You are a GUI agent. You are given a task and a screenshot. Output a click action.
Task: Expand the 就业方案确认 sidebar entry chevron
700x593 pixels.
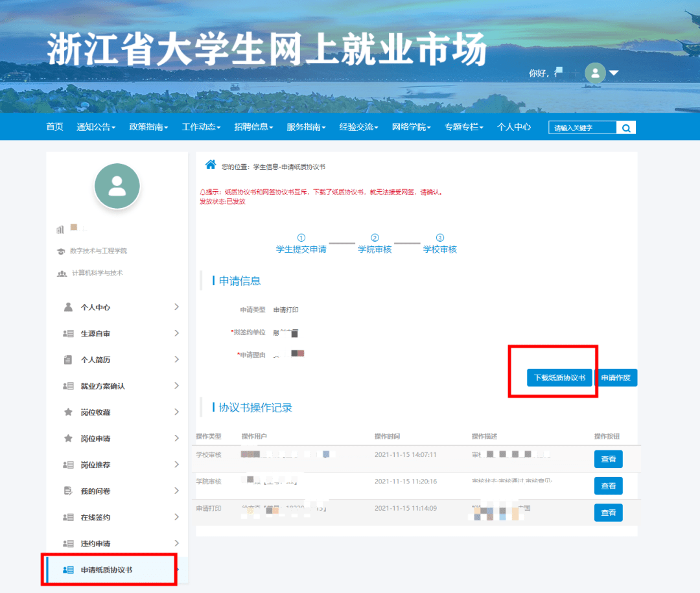(176, 386)
